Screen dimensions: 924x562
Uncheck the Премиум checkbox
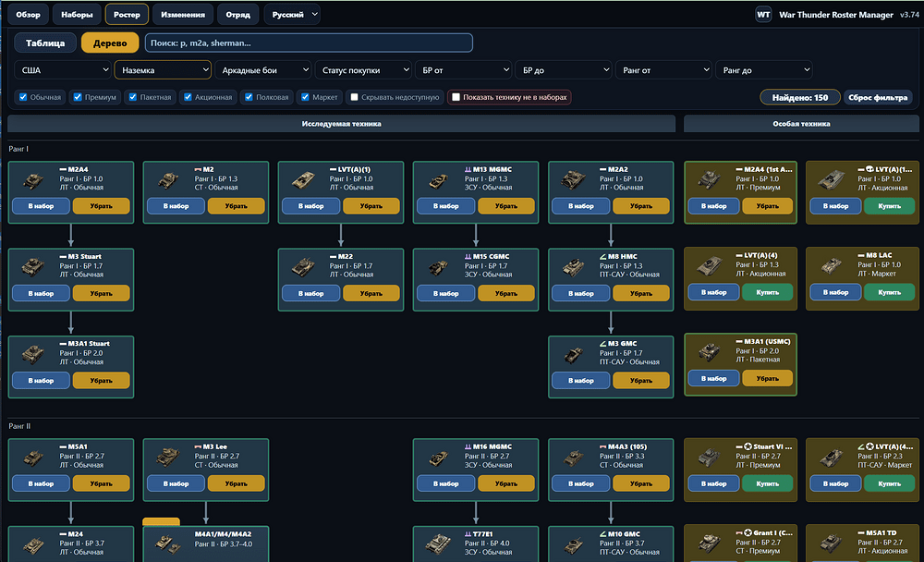tap(78, 97)
